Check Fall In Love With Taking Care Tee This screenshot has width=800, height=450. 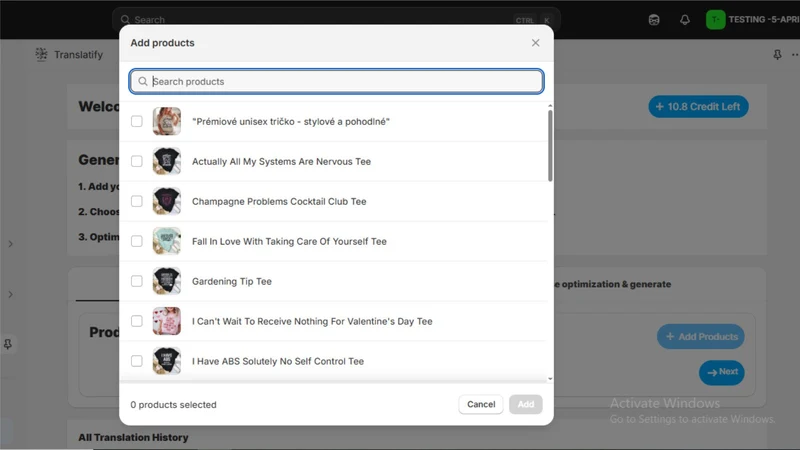pos(137,241)
